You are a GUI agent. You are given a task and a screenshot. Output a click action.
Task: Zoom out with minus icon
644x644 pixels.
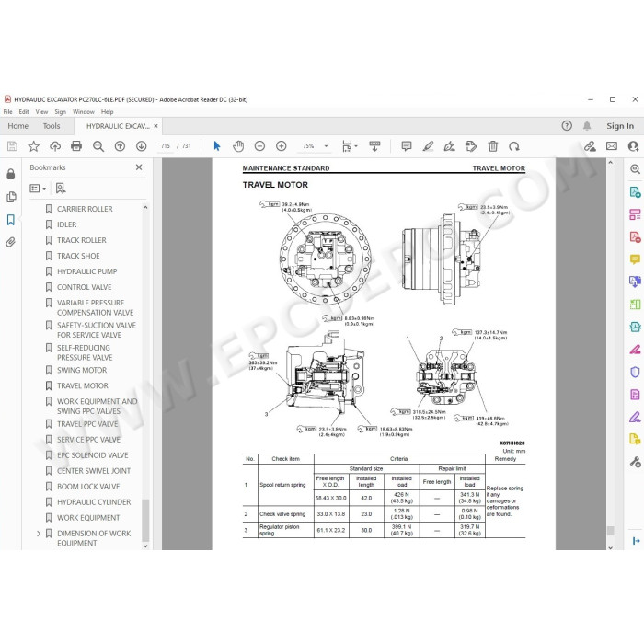point(259,146)
